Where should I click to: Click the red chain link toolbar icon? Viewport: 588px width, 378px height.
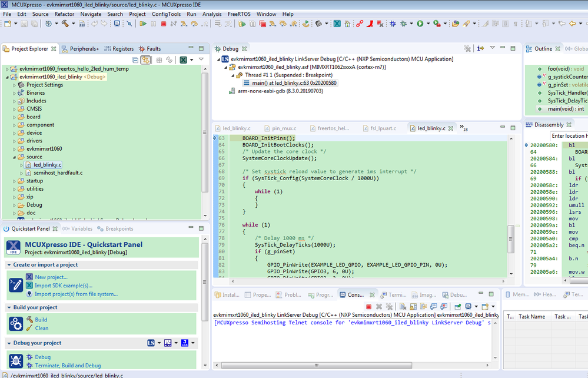point(359,24)
